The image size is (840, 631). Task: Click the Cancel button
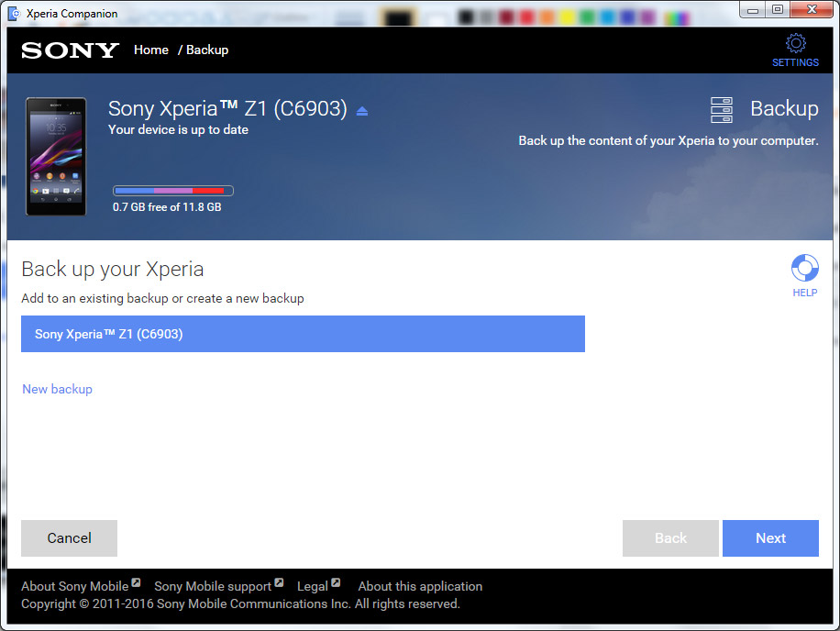pyautogui.click(x=69, y=537)
